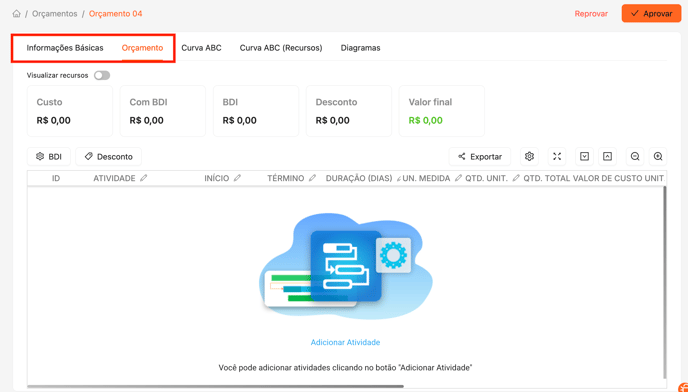Click pencil icon next to TÉRMINO header

[x=312, y=178]
